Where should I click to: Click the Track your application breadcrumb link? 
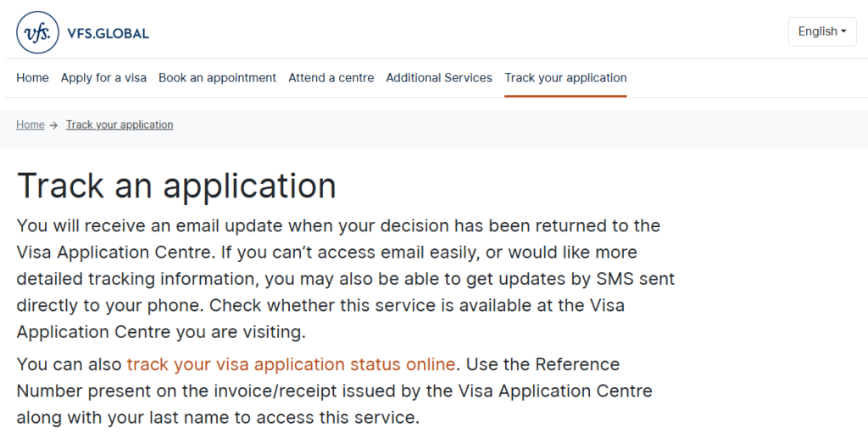coord(120,125)
